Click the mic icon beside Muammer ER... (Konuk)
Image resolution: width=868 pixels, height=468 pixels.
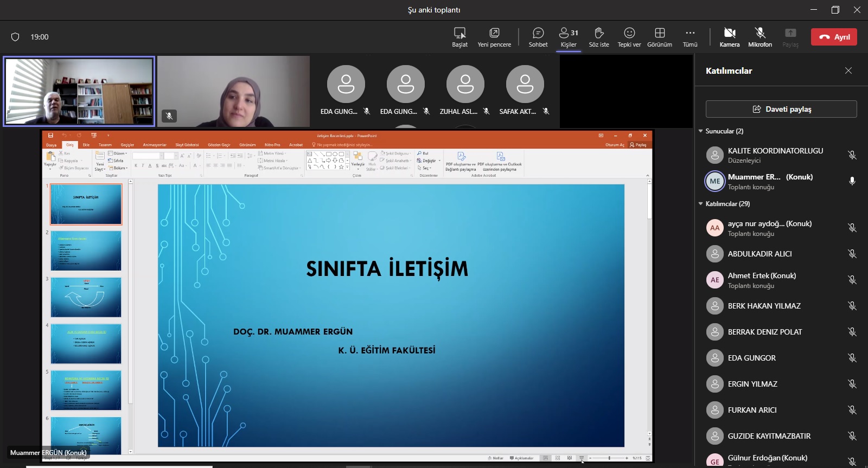click(x=852, y=181)
